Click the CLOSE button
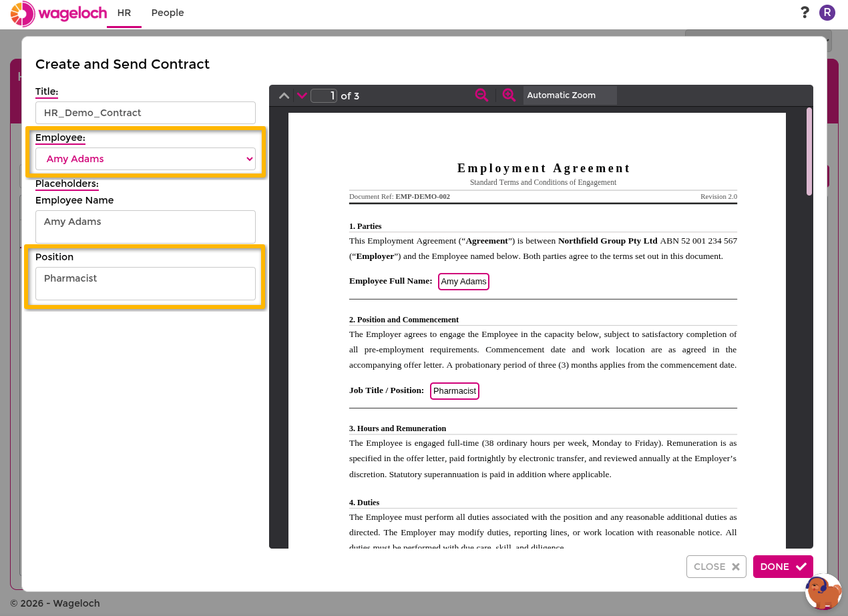The width and height of the screenshot is (848, 616). pos(716,567)
